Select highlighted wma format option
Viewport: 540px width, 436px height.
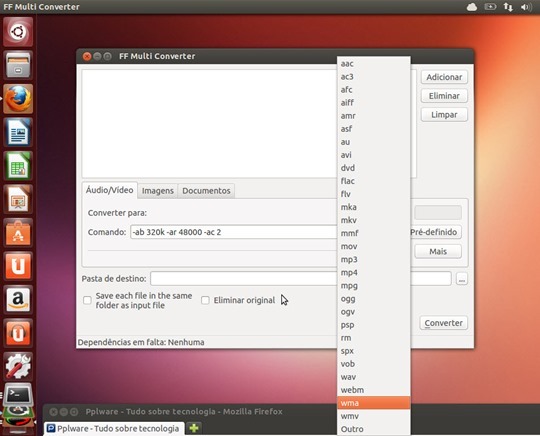[x=374, y=403]
